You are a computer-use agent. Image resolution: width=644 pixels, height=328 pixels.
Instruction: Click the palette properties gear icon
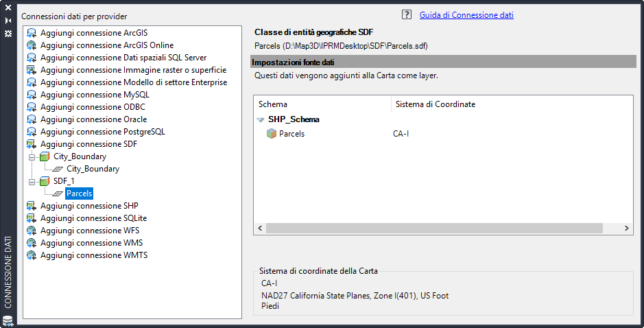point(8,33)
